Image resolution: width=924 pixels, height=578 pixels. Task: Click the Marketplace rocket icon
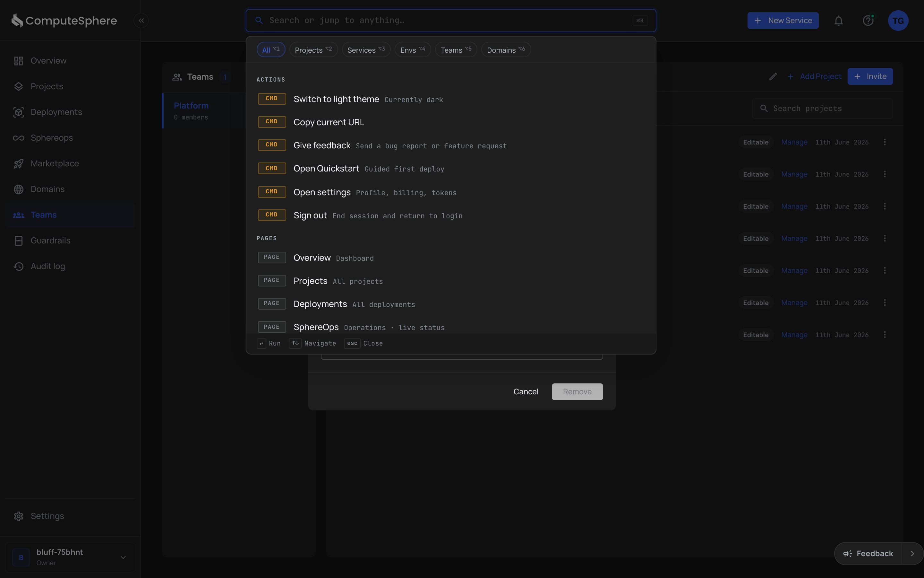19,164
